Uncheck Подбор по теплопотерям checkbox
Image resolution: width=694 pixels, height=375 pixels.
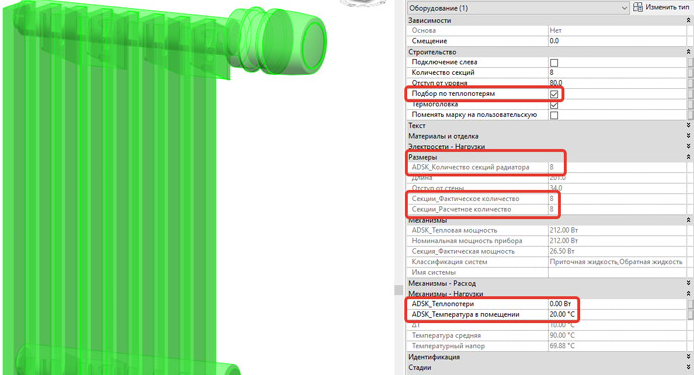(554, 94)
